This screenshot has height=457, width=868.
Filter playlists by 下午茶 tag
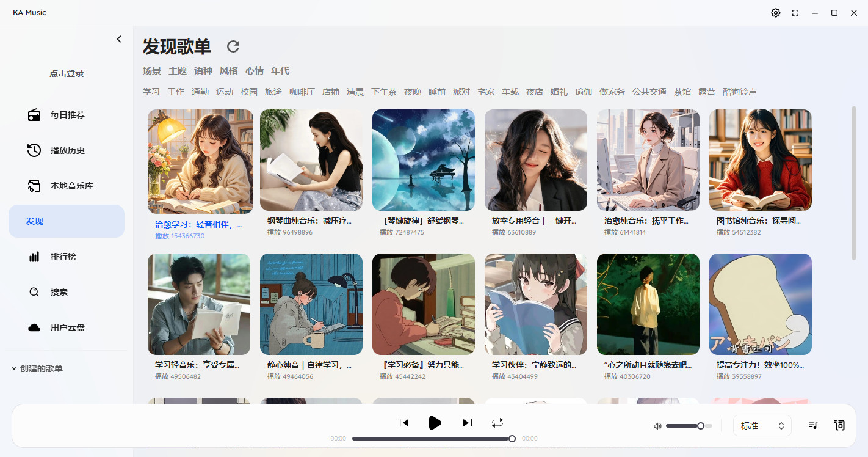point(384,92)
